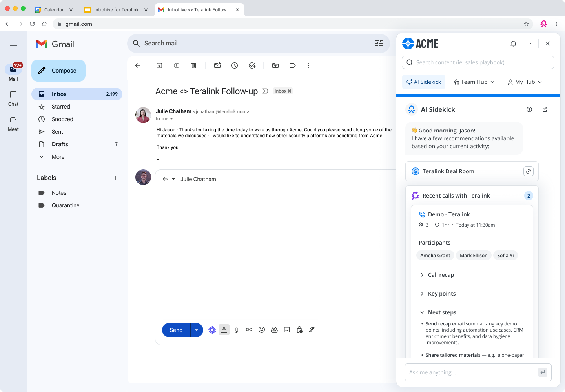Viewport: 565px width, 392px height.
Task: Open ACME panel more options ellipsis
Action: coord(529,44)
